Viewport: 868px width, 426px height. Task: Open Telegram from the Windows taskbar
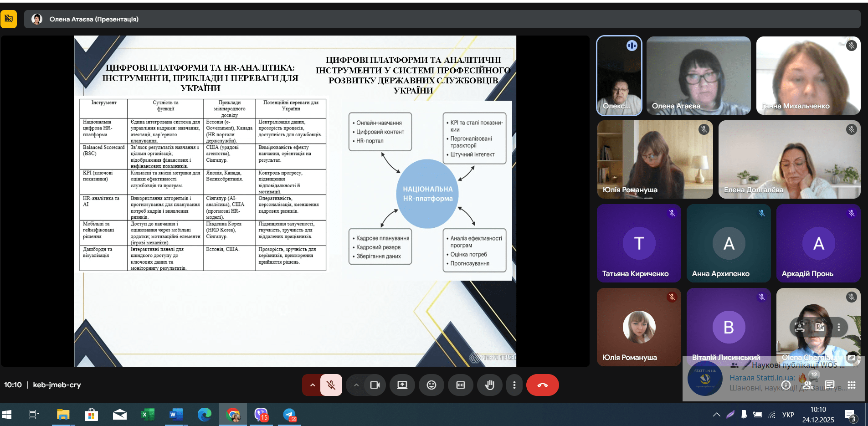tap(289, 415)
